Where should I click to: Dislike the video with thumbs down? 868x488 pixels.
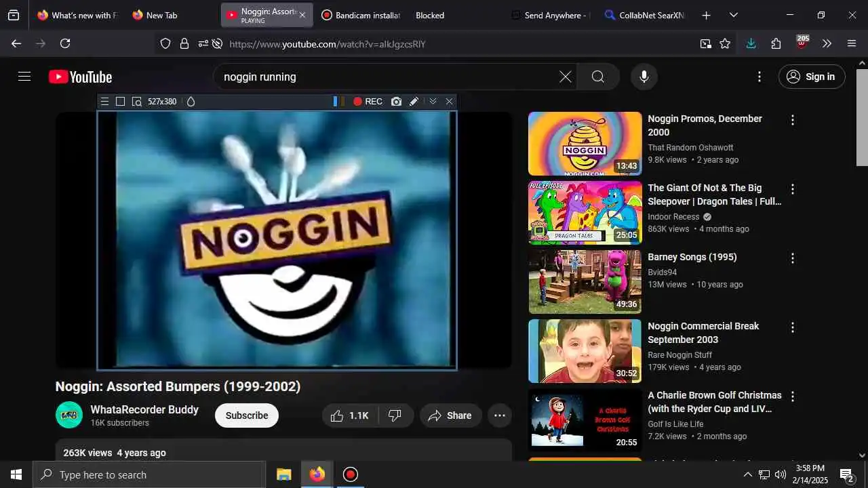(395, 415)
